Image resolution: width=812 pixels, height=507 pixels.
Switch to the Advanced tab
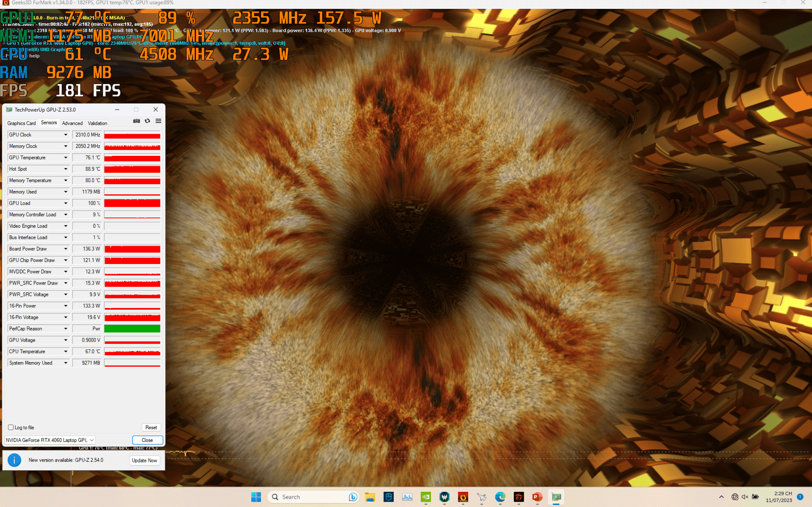(x=72, y=123)
